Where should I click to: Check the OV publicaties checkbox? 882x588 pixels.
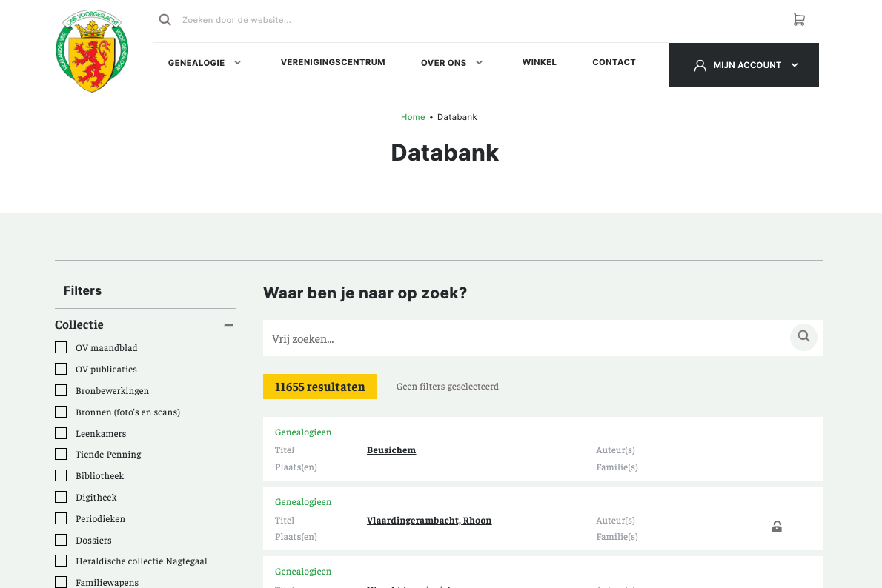point(61,369)
